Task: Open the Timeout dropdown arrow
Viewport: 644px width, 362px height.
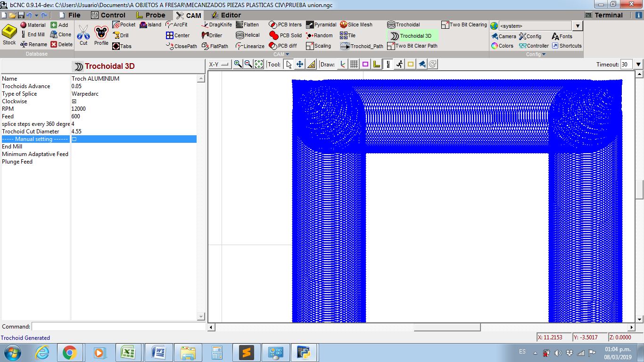Action: pyautogui.click(x=639, y=65)
